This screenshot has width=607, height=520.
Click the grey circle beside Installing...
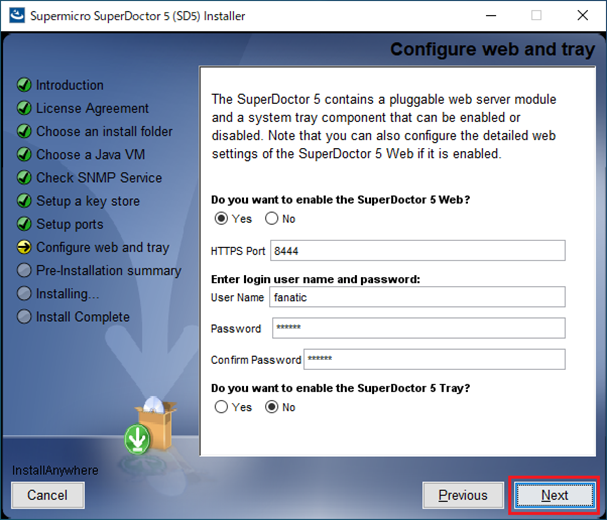(x=24, y=293)
